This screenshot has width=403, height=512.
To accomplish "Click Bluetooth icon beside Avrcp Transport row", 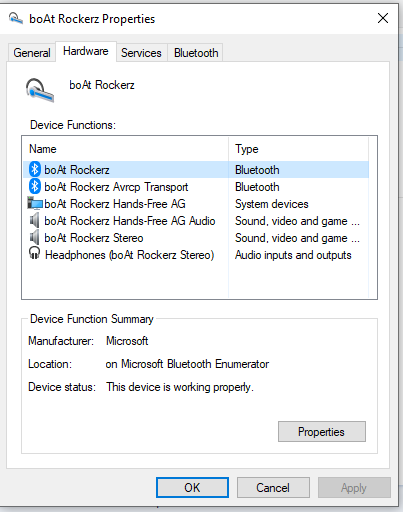I will (x=35, y=186).
